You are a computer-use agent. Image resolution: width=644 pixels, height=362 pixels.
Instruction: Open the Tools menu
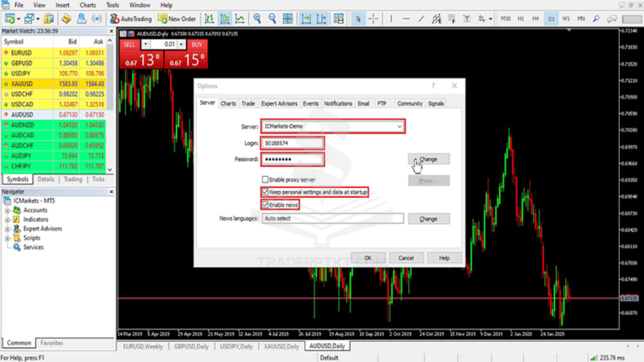click(x=112, y=5)
